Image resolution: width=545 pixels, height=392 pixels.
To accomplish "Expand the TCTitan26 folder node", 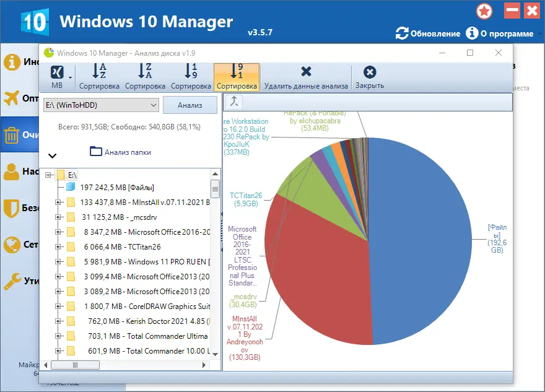I will [58, 246].
